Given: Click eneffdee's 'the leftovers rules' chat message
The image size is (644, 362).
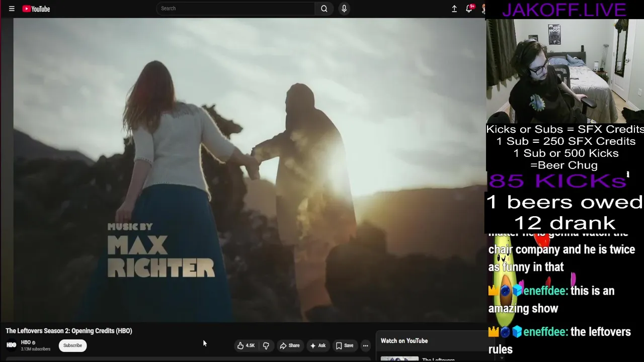Looking at the screenshot, I should [559, 340].
